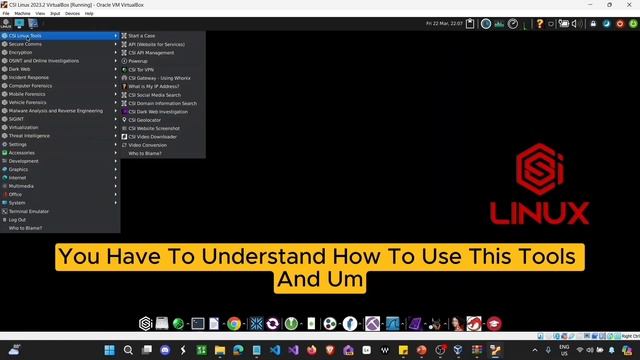Click the green power icon in top panel

[x=633, y=24]
